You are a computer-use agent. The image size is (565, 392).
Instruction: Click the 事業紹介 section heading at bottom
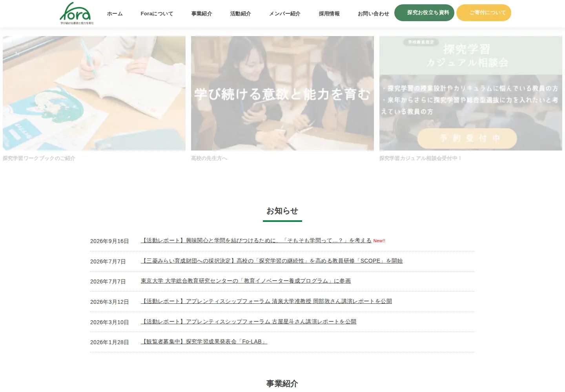click(282, 383)
